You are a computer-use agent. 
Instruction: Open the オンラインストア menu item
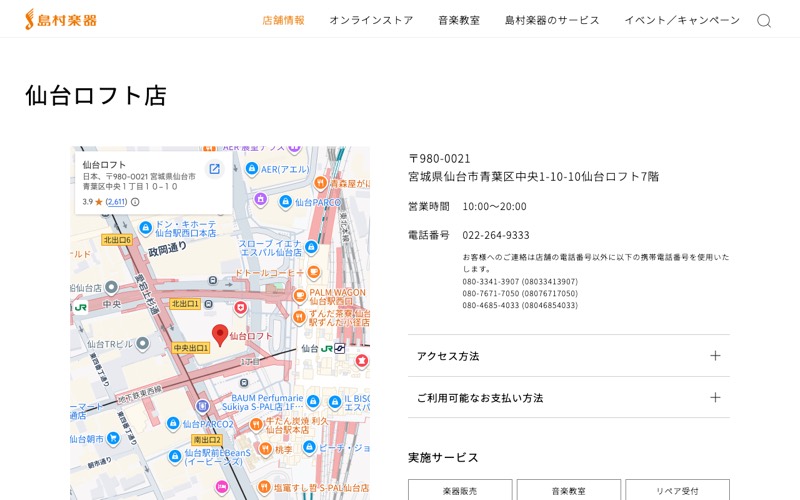371,20
